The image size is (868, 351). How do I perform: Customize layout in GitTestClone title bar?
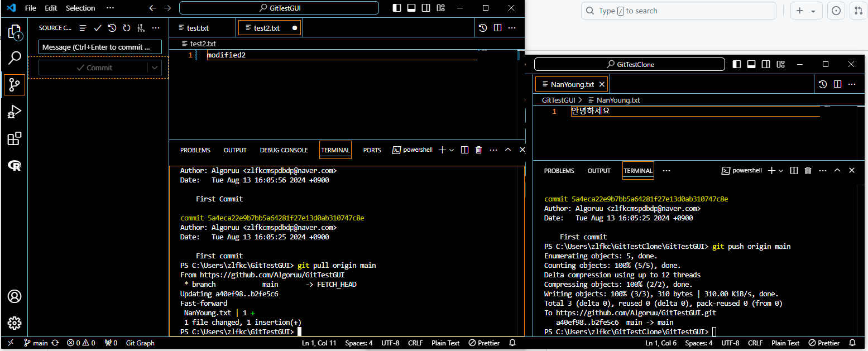click(x=781, y=64)
